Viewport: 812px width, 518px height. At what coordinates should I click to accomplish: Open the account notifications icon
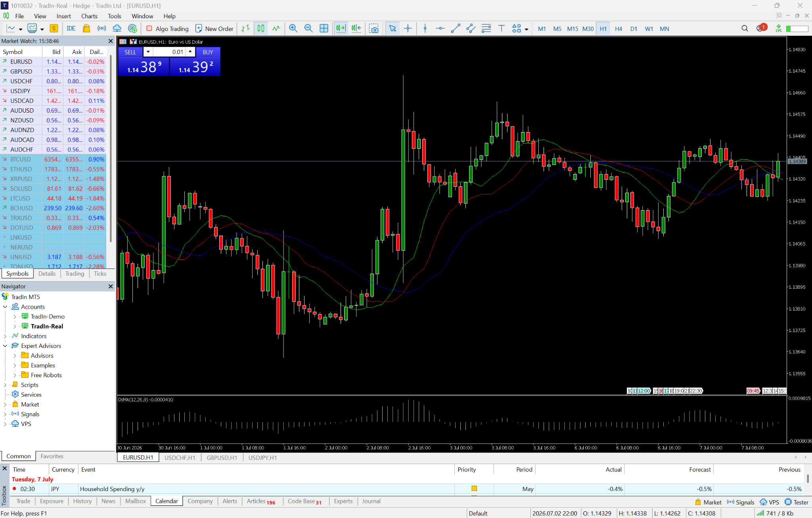click(762, 28)
